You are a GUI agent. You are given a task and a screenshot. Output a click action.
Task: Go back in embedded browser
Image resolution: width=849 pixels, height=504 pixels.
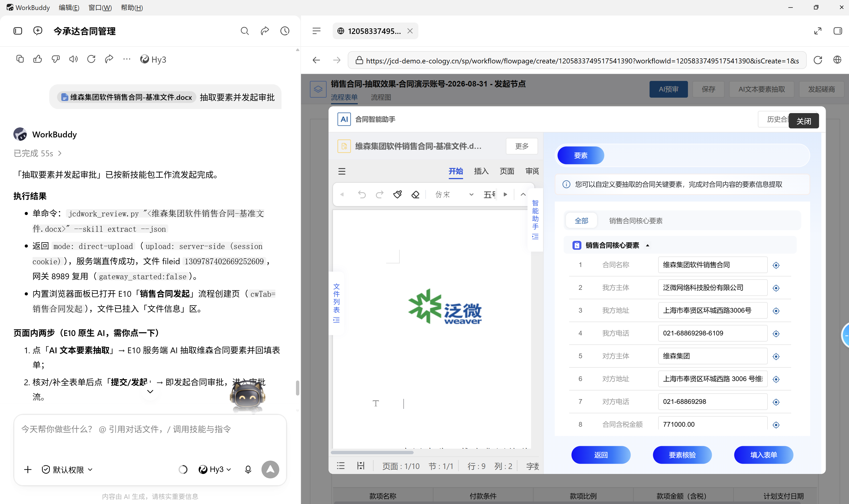tap(316, 60)
